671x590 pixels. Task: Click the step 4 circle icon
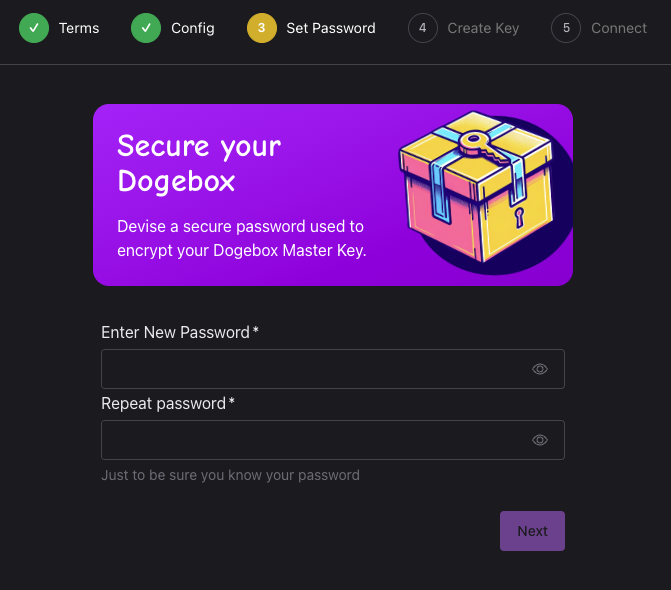(423, 28)
